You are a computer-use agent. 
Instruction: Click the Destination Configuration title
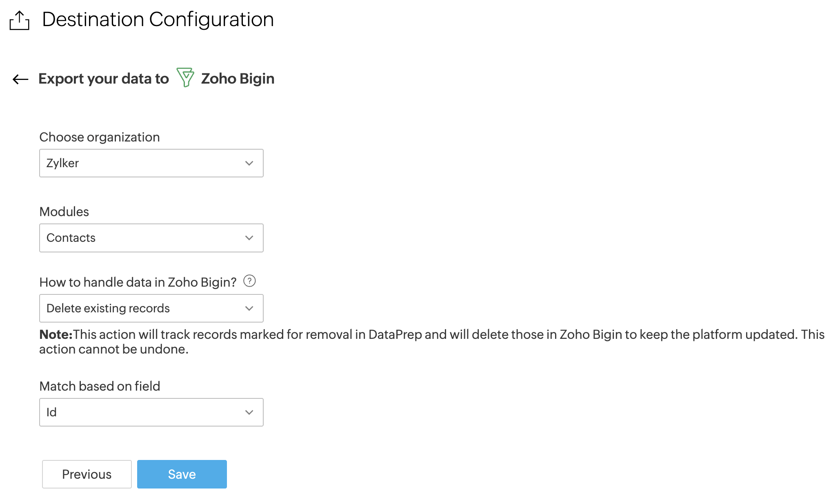tap(158, 20)
